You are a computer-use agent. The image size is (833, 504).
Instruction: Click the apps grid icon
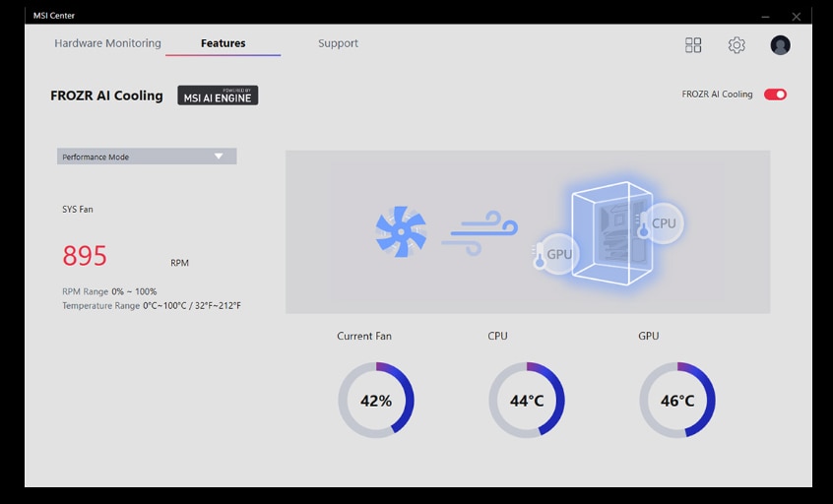pyautogui.click(x=693, y=44)
